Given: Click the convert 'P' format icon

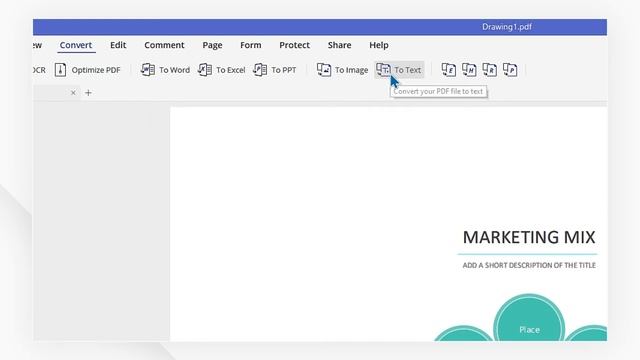Looking at the screenshot, I should click(x=510, y=70).
